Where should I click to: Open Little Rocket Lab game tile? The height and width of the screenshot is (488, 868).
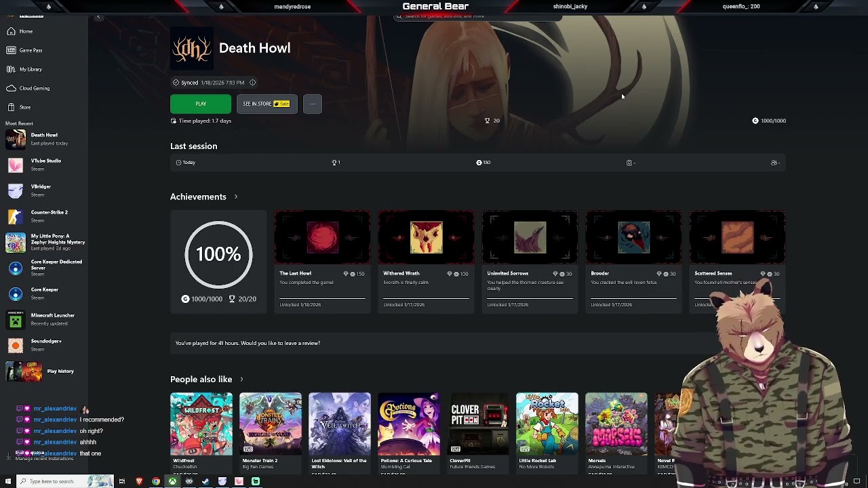coord(547,432)
